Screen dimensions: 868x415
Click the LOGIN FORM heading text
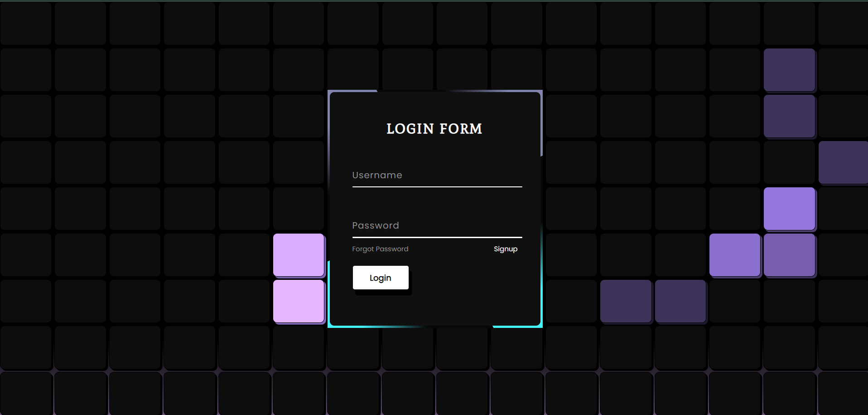(x=434, y=129)
